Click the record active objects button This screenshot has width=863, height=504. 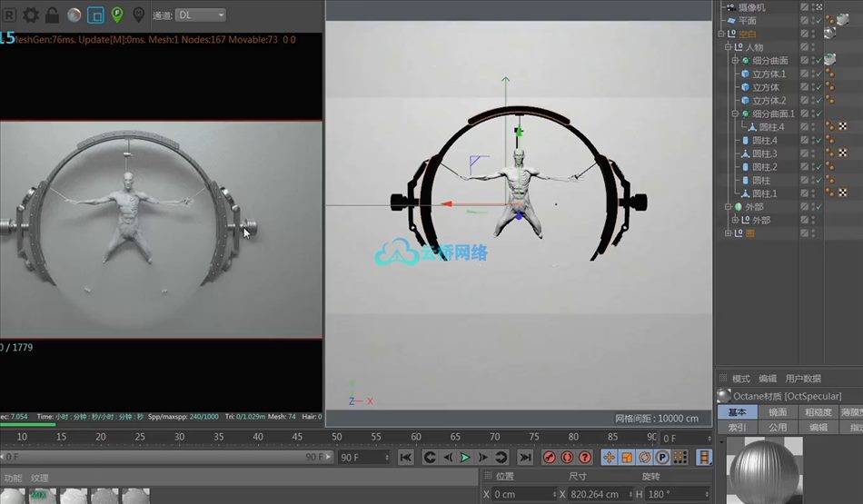click(x=550, y=457)
